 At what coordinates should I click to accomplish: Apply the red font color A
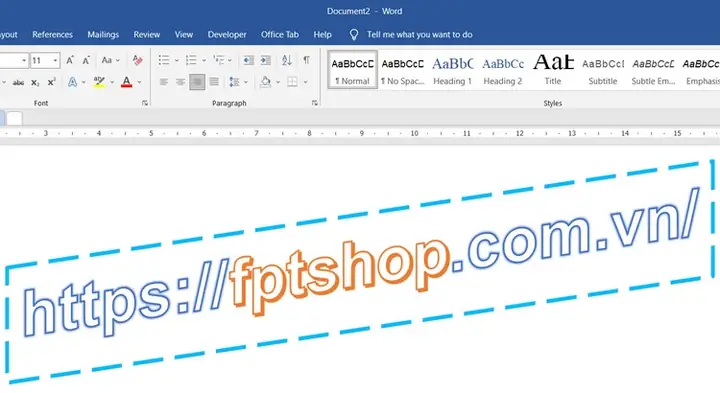tap(127, 82)
